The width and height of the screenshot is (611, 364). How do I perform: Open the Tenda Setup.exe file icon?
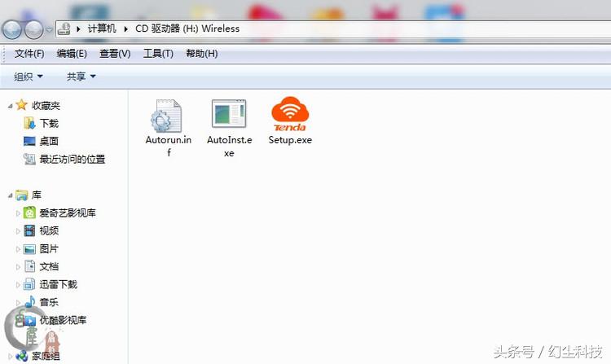tap(289, 116)
